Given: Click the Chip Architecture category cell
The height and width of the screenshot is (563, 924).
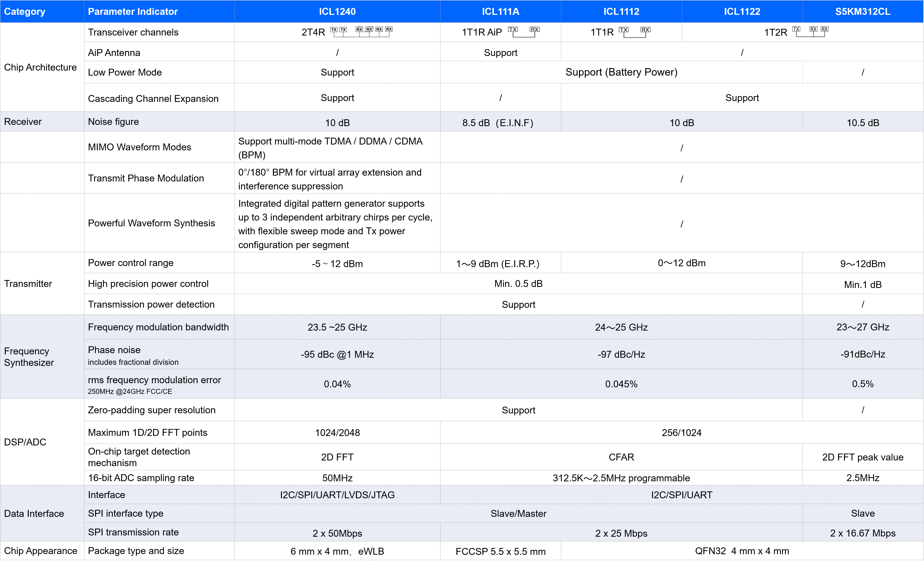Looking at the screenshot, I should point(42,67).
